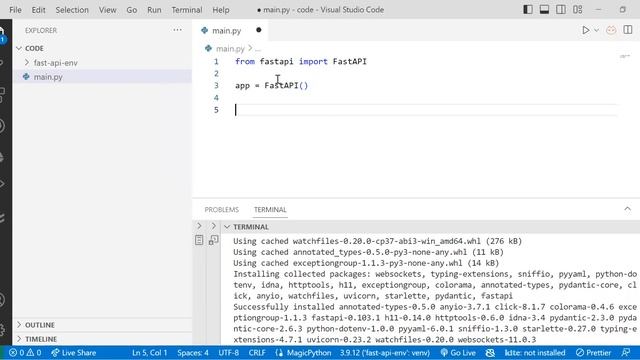The height and width of the screenshot is (360, 640).
Task: Click line 3 app = FastAPI() code
Action: (x=271, y=86)
